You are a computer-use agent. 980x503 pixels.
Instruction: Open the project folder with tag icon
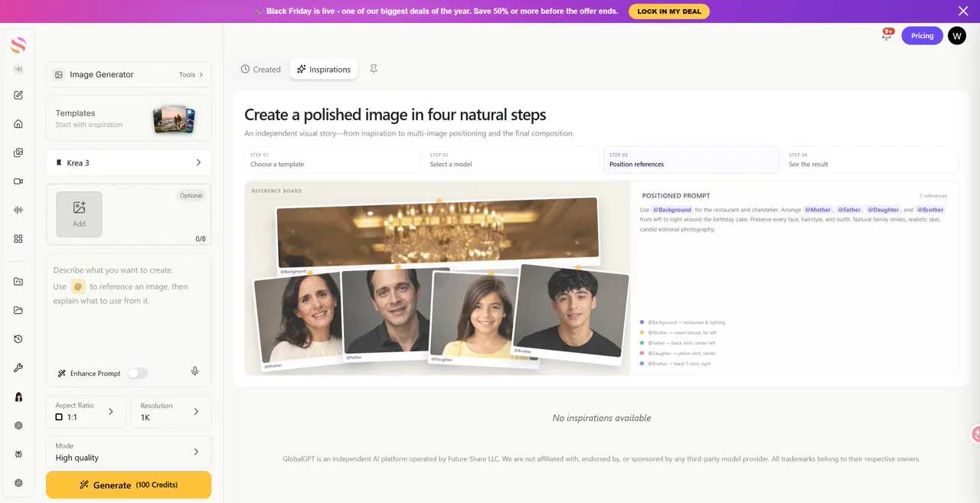click(18, 282)
